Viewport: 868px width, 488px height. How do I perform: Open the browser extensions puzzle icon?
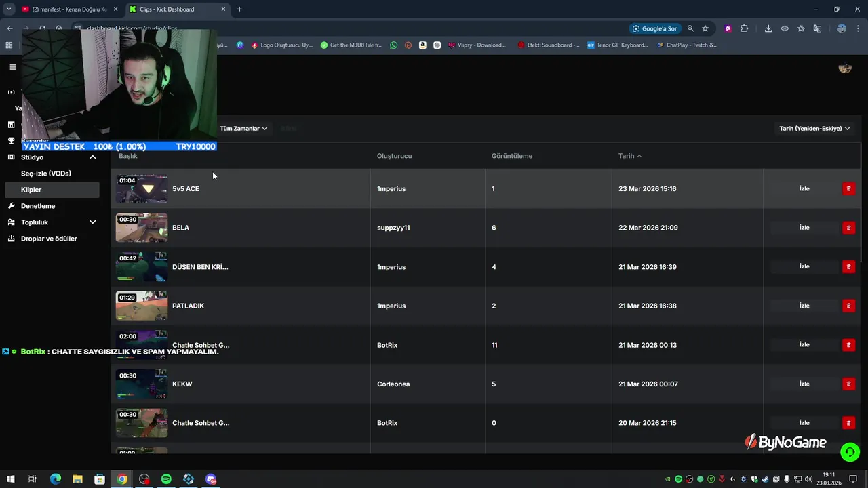coord(744,28)
